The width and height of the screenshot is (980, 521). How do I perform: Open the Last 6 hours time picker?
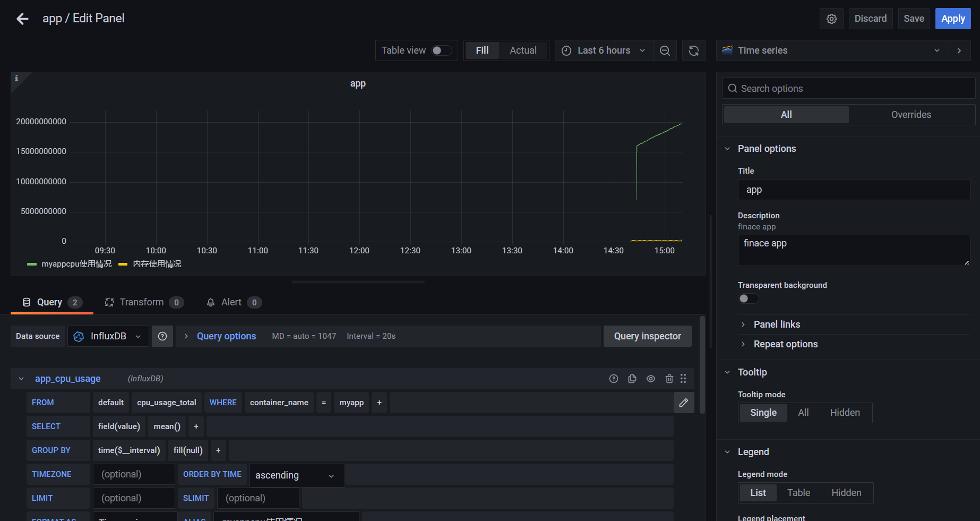(x=604, y=50)
